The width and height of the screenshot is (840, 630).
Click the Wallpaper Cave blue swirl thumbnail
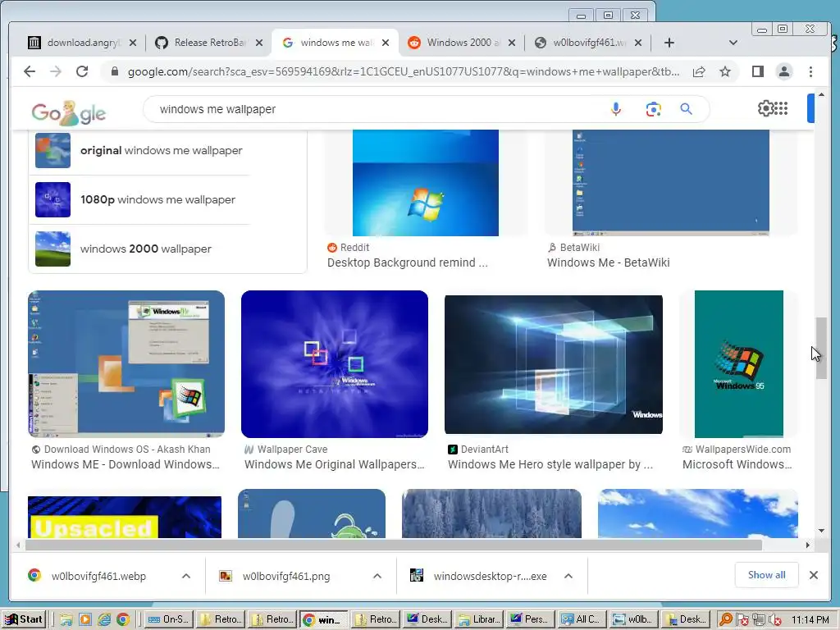335,363
